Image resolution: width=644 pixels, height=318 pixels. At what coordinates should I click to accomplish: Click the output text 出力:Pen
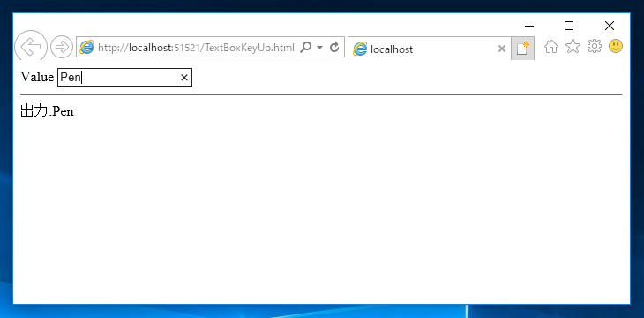coord(47,111)
